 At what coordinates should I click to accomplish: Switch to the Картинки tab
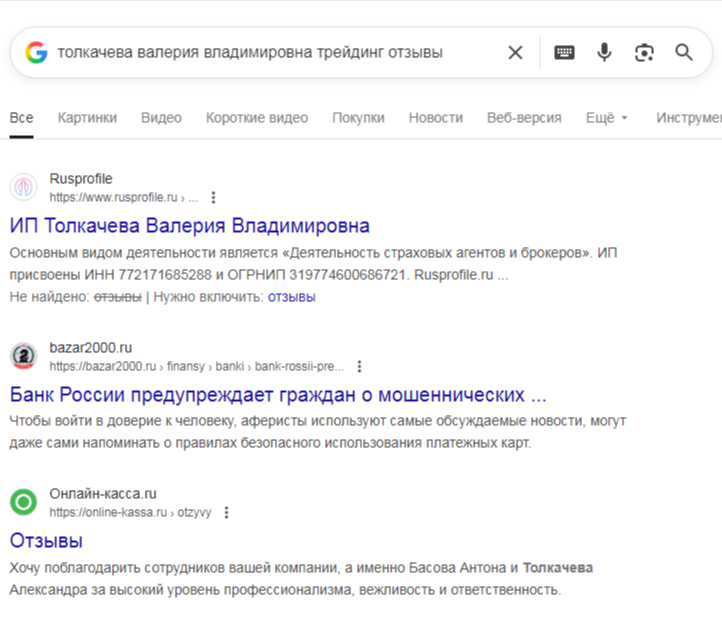pos(87,118)
